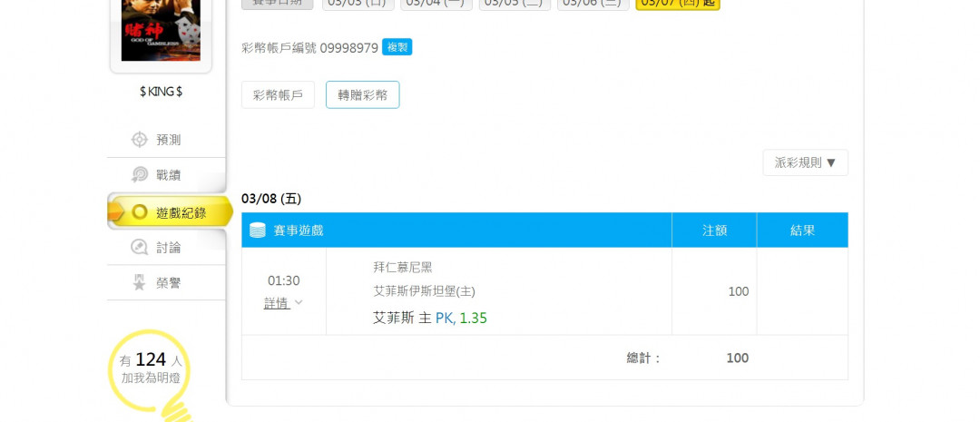Open the 彩幣帳戶 button
The height and width of the screenshot is (422, 980).
[x=279, y=95]
